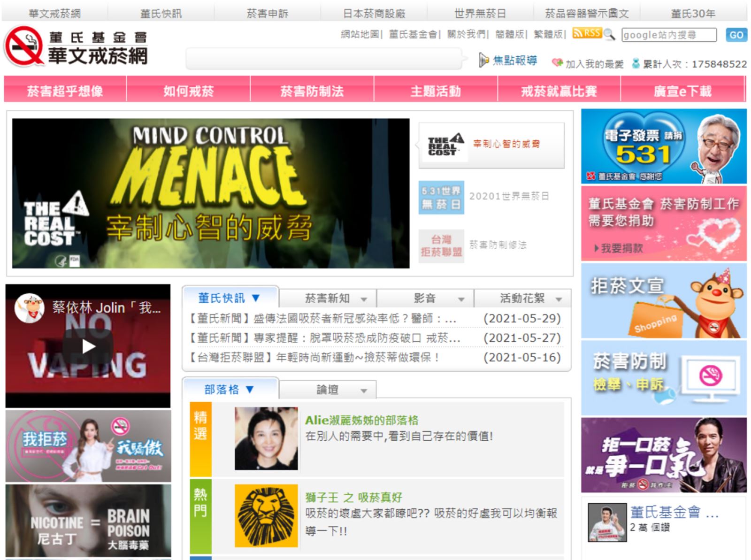751x560 pixels.
Task: Click the heart favorites icon
Action: pyautogui.click(x=557, y=63)
